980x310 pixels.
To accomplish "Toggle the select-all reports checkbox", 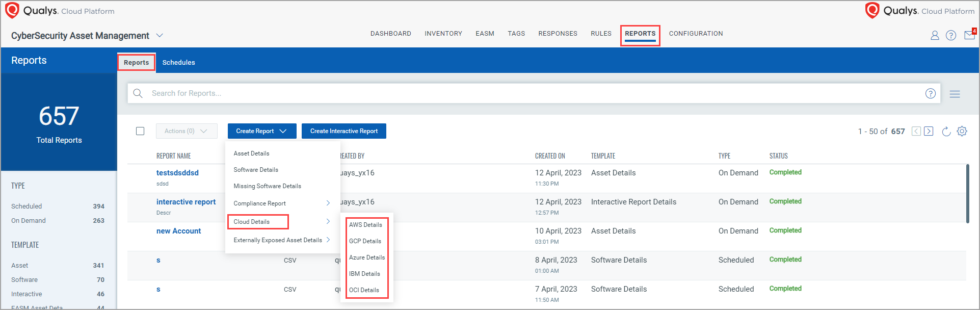I will (x=140, y=131).
